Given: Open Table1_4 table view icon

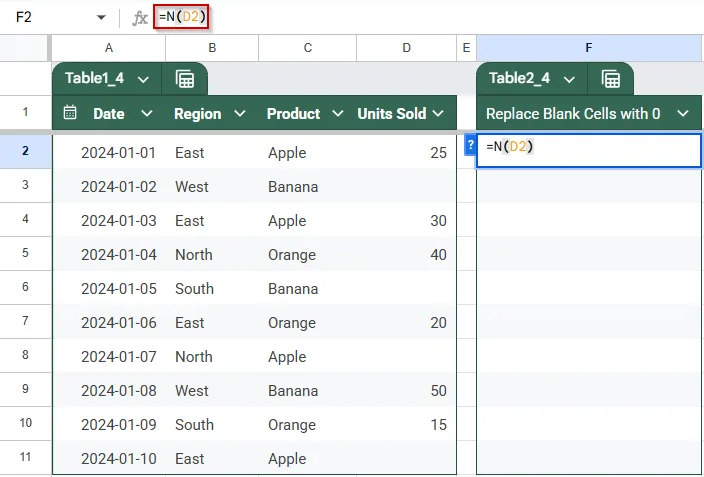Looking at the screenshot, I should pyautogui.click(x=185, y=79).
